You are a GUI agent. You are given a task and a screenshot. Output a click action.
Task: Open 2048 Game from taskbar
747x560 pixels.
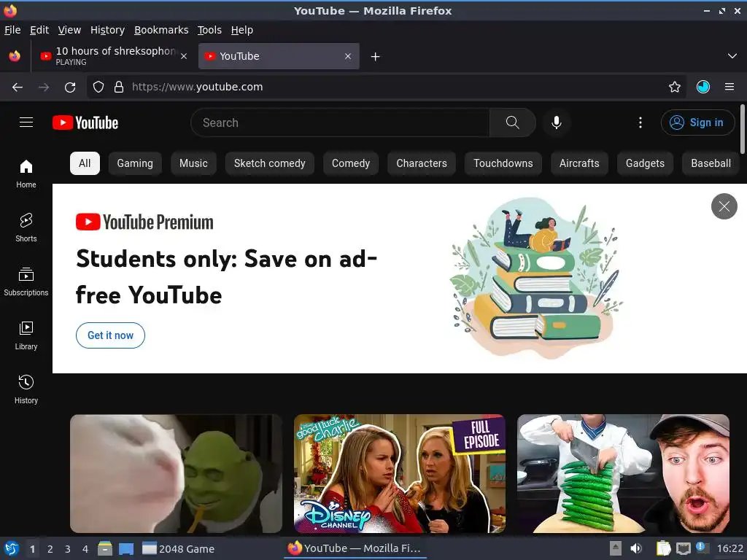[179, 549]
